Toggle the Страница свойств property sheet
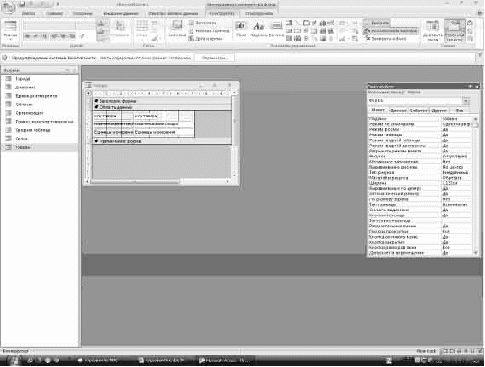 pos(455,30)
